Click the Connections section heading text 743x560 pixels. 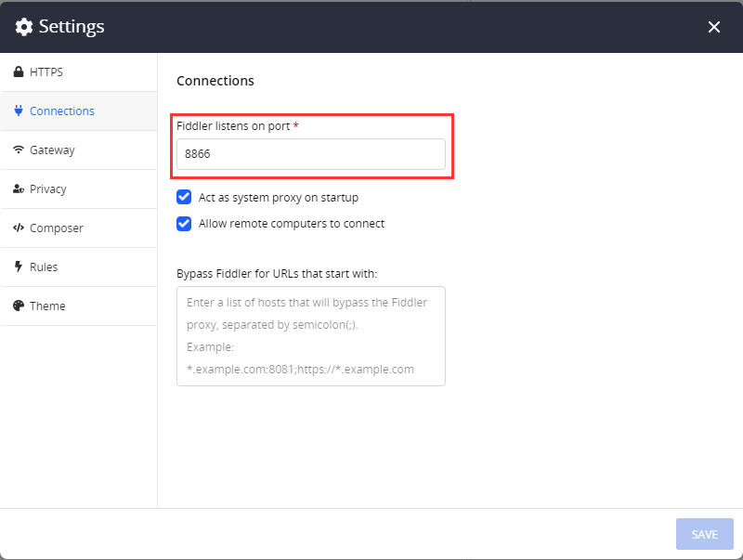coord(215,81)
